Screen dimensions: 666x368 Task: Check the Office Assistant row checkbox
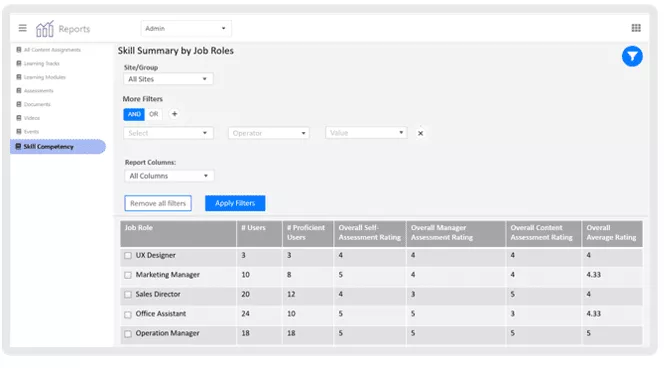[128, 314]
